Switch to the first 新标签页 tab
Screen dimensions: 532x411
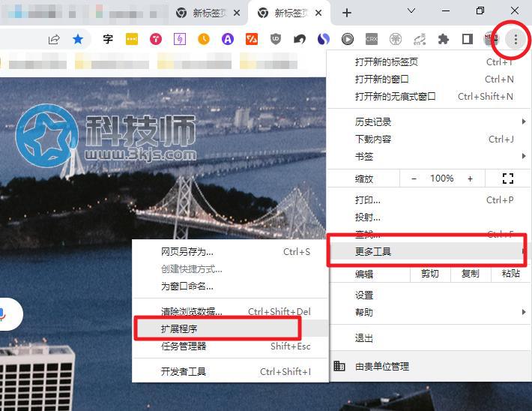point(208,13)
